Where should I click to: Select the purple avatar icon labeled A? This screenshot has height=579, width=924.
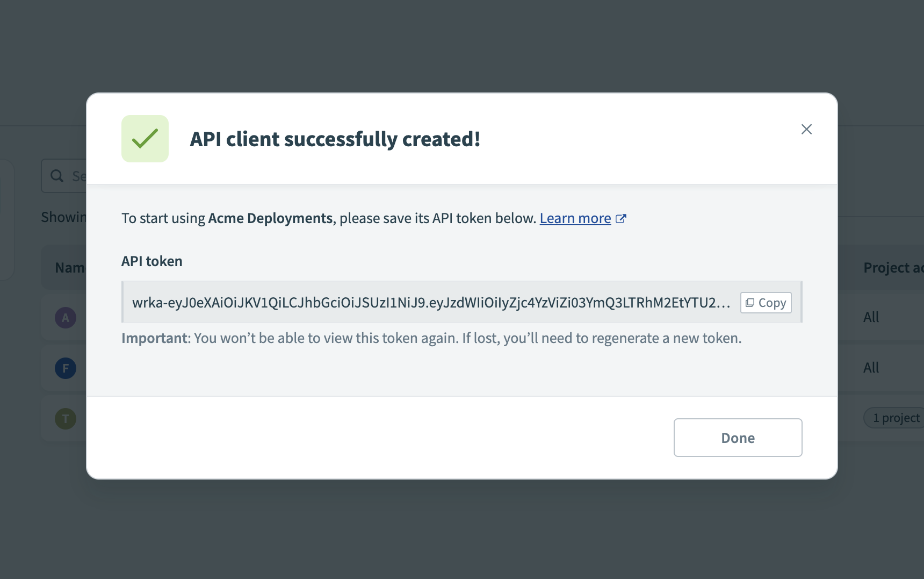pos(65,317)
